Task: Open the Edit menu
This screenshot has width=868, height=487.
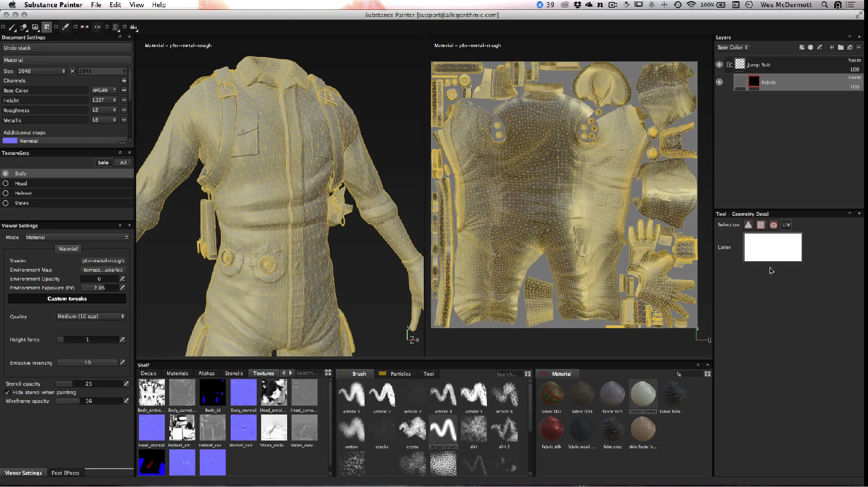Action: 115,5
